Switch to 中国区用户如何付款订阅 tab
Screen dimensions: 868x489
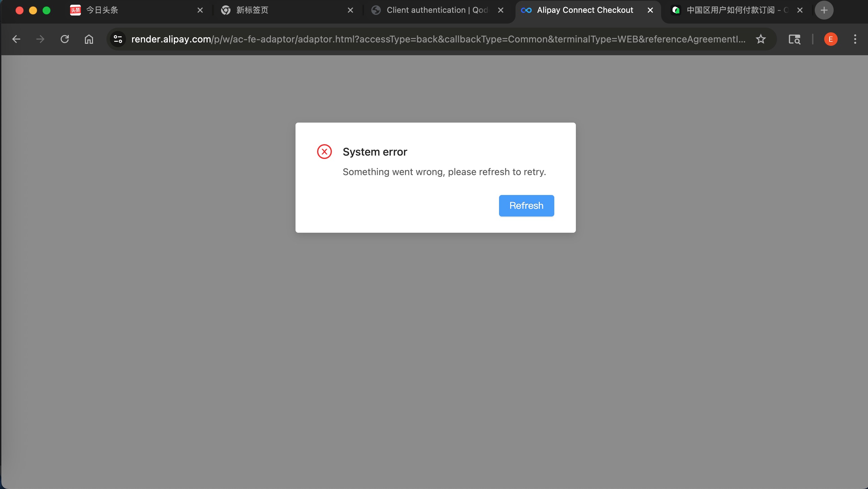click(731, 10)
